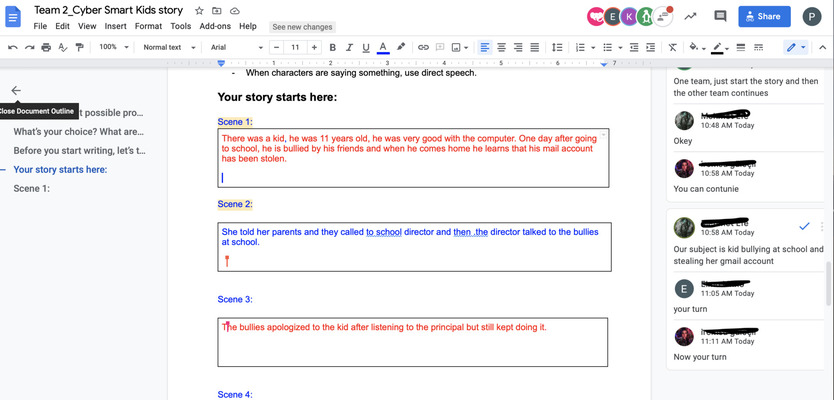Open the Add-ons menu

click(x=214, y=26)
